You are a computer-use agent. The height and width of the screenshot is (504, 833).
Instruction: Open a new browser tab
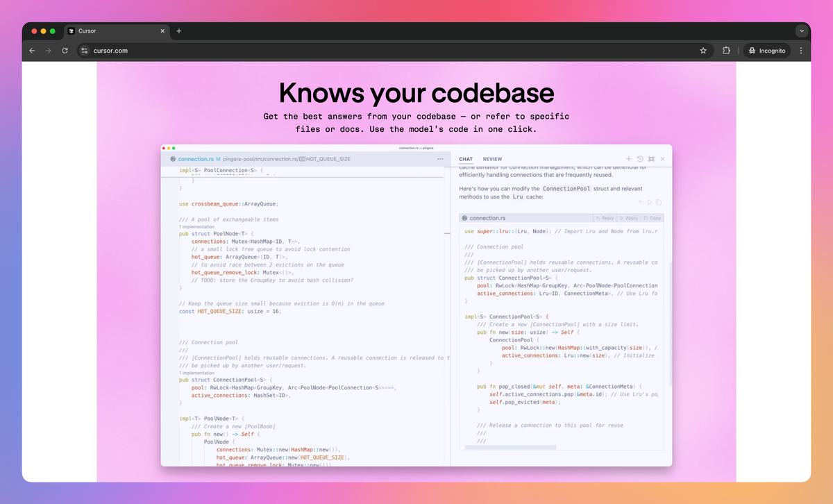(x=179, y=31)
